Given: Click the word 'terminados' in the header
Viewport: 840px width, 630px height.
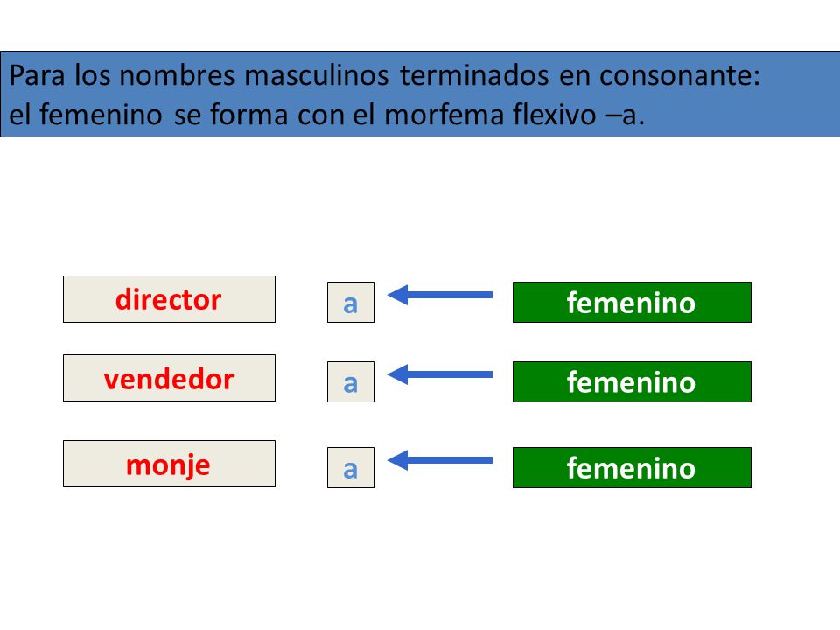Looking at the screenshot, I should pyautogui.click(x=474, y=75).
